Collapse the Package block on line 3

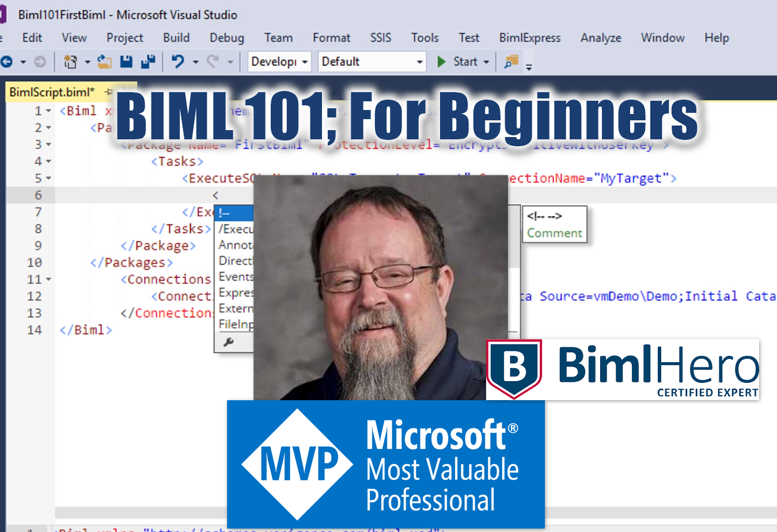[x=49, y=145]
